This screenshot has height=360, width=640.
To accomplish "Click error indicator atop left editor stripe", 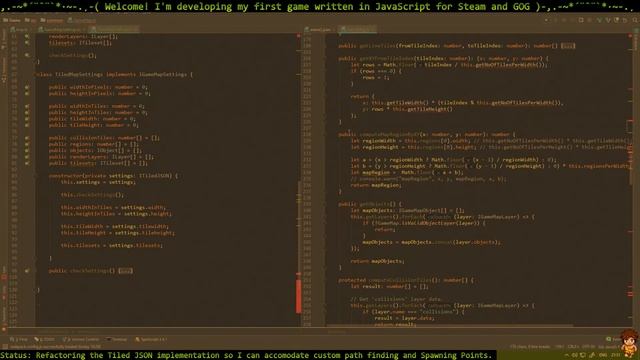I will coord(298,36).
